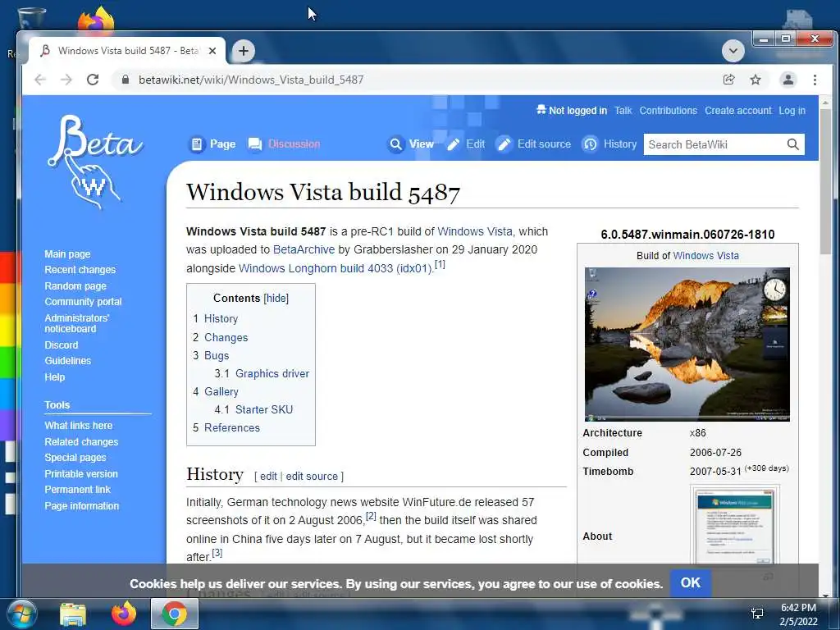Open Windows Longhorn build 4033 link

pos(336,268)
